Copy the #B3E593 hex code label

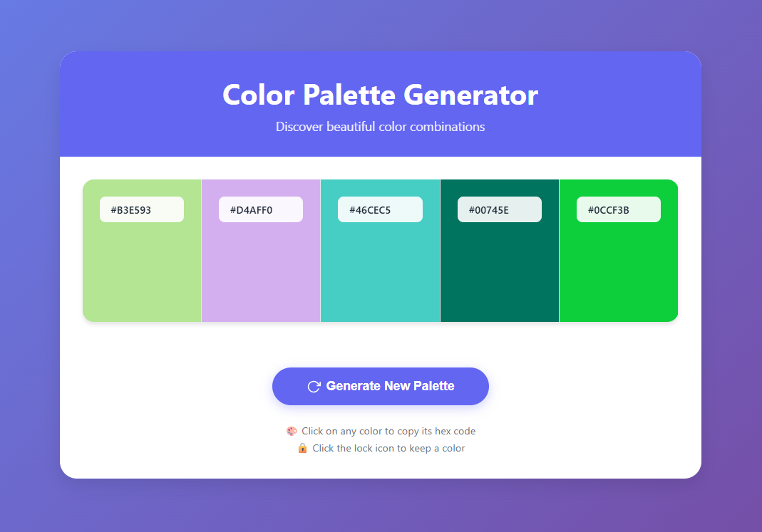[142, 209]
